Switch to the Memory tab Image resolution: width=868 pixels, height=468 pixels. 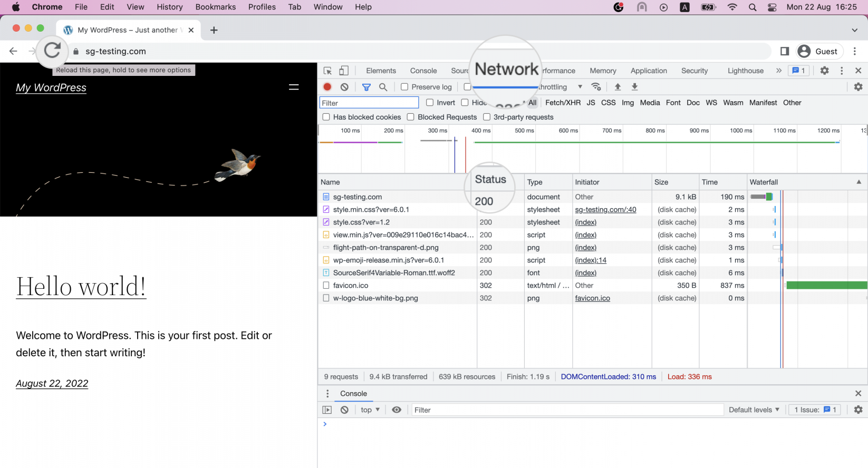click(x=603, y=71)
